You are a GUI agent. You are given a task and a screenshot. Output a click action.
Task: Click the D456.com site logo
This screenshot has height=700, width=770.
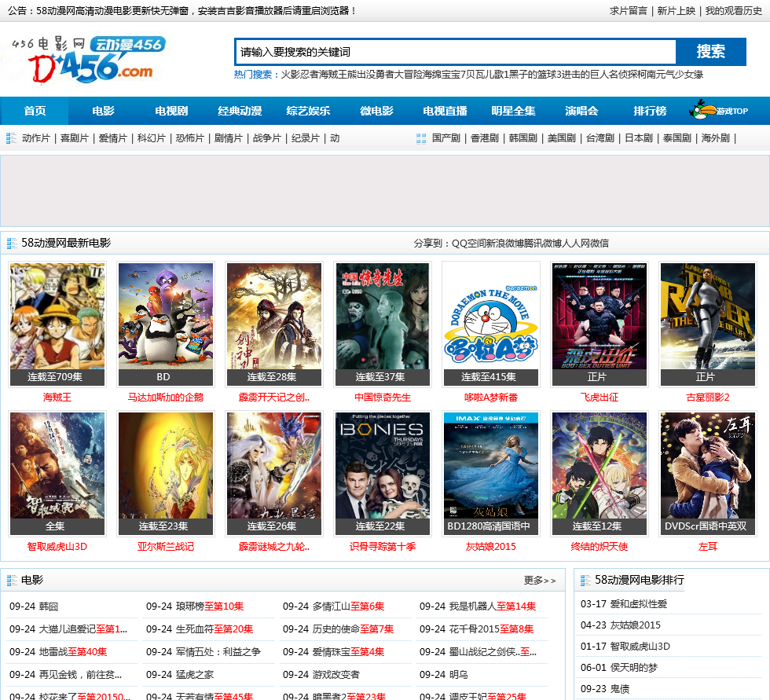[88, 60]
